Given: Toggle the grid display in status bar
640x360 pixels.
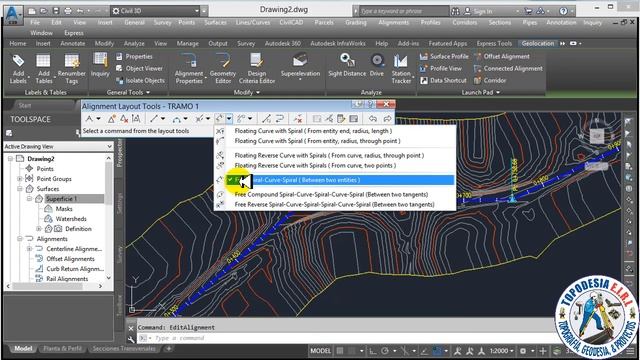Looking at the screenshot, I should pyautogui.click(x=340, y=351).
